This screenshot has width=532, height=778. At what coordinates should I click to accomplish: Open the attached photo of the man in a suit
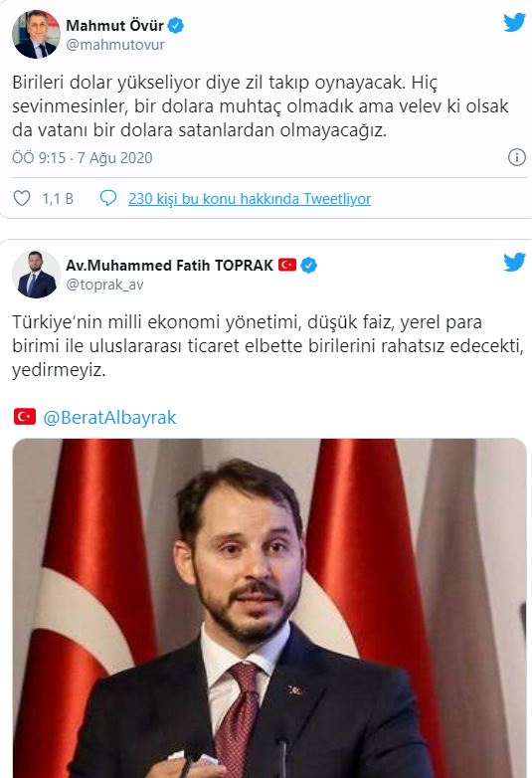click(x=269, y=608)
